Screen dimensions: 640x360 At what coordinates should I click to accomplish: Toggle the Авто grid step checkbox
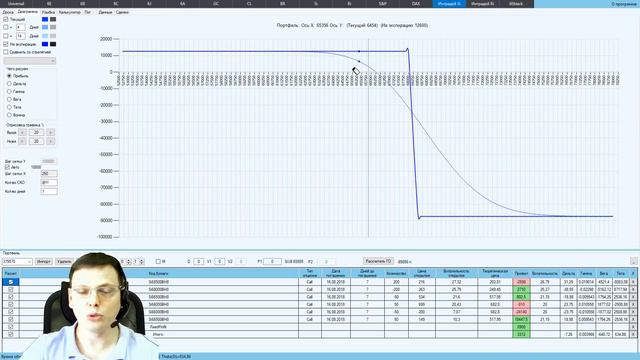[x=7, y=167]
